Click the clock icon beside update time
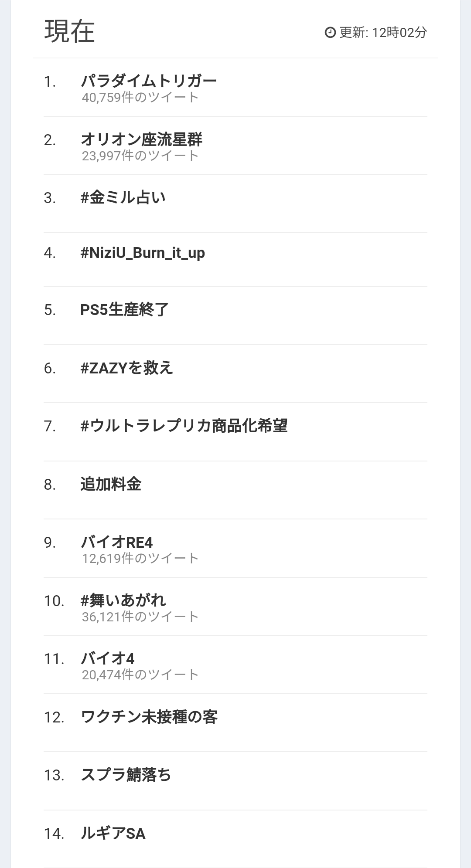Screen dimensions: 471x868 pyautogui.click(x=330, y=32)
